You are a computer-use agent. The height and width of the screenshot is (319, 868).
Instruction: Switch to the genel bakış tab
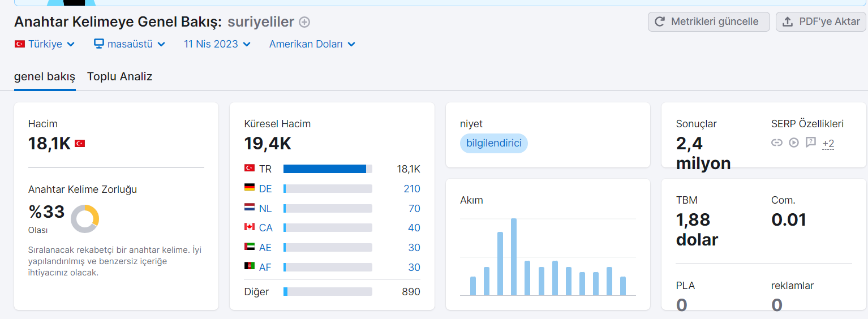45,76
